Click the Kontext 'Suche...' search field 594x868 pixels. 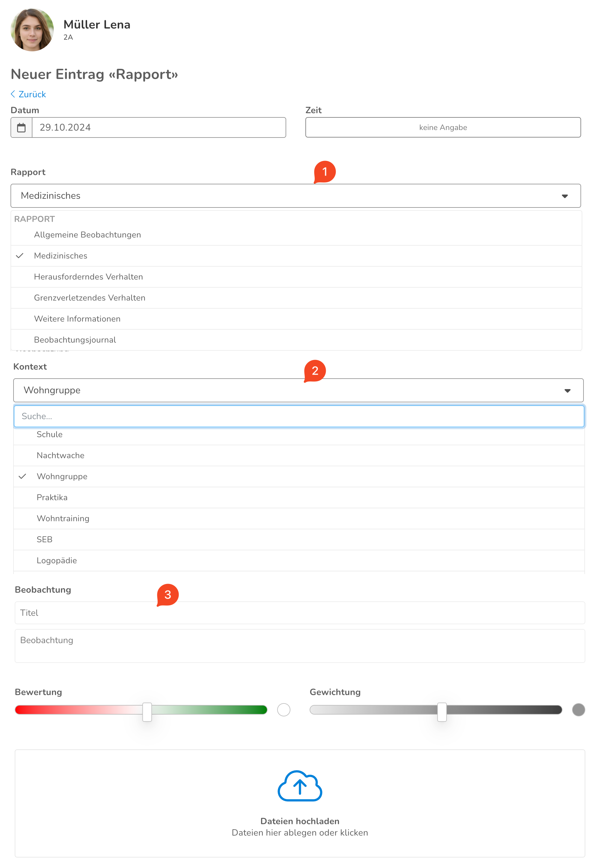(x=299, y=416)
